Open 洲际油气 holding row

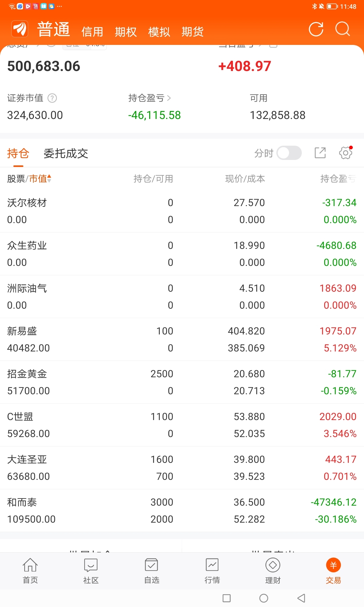[182, 297]
